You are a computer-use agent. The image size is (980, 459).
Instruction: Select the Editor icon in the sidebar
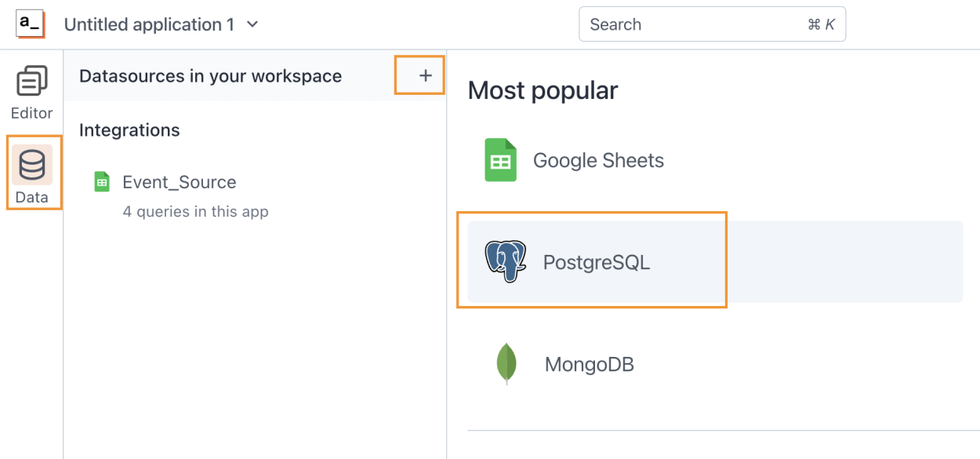click(30, 80)
